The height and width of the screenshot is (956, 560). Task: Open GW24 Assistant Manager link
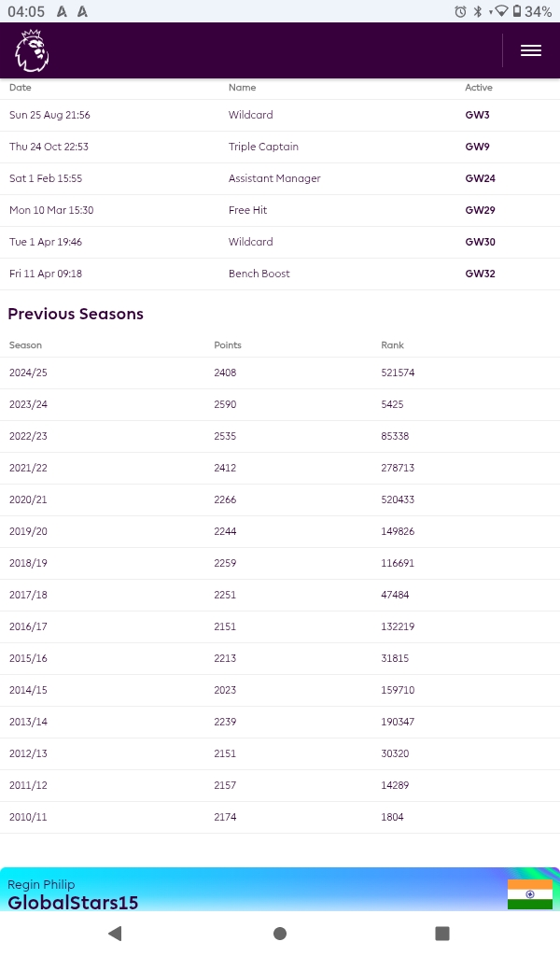tap(480, 178)
